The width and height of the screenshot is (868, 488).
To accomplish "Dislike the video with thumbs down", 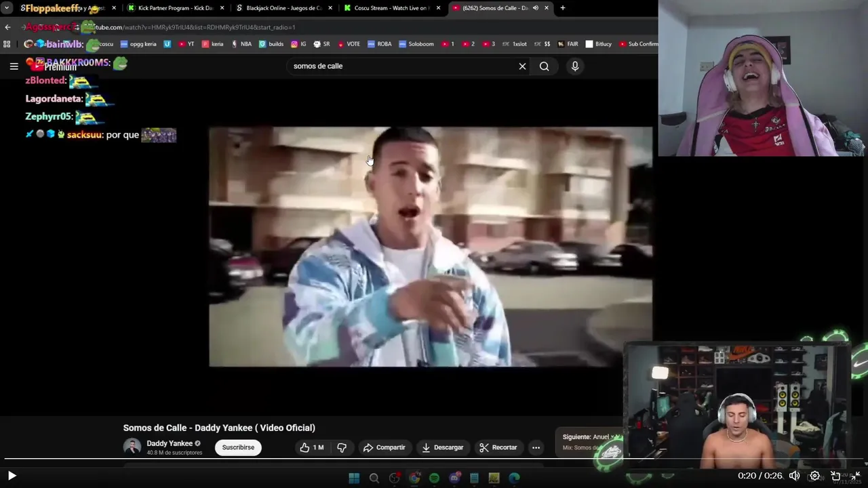I will [x=342, y=447].
